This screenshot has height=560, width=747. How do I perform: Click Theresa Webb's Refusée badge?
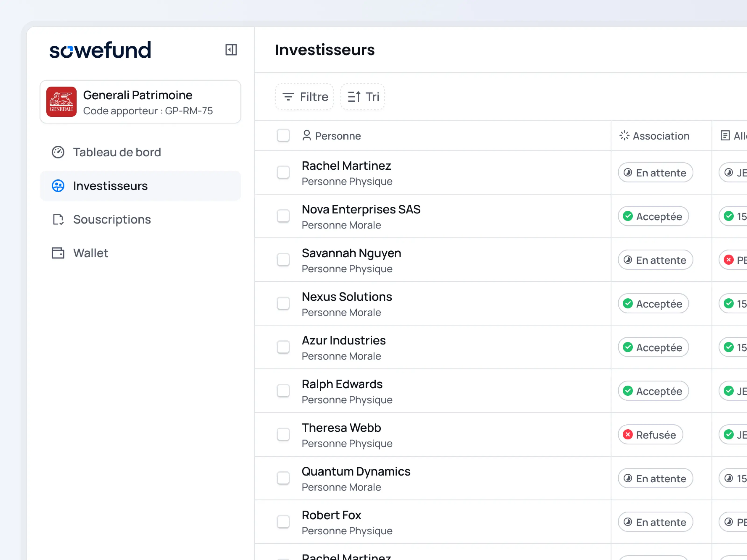(650, 434)
